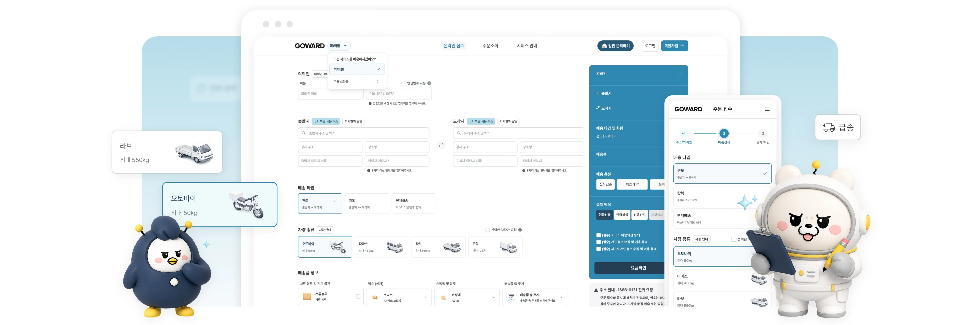Select the 트럭 truck image card
Viewport: 980px width, 325px height.
tap(495, 247)
